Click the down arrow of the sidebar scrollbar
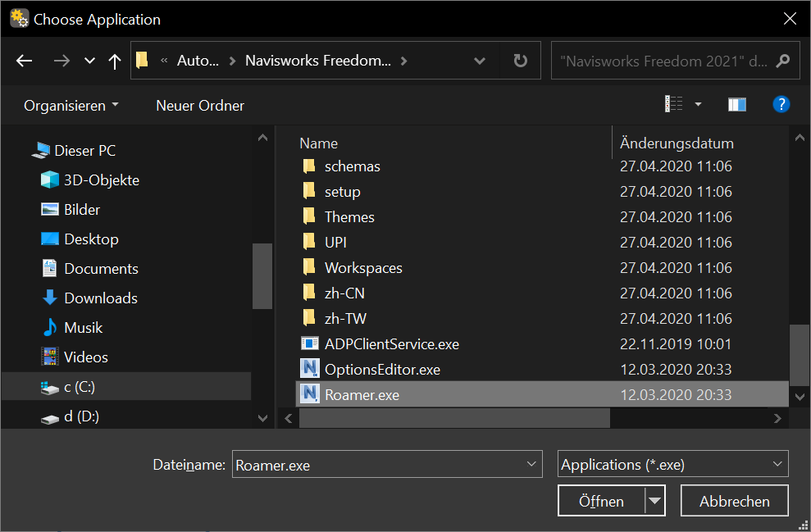This screenshot has width=811, height=532. (x=262, y=418)
